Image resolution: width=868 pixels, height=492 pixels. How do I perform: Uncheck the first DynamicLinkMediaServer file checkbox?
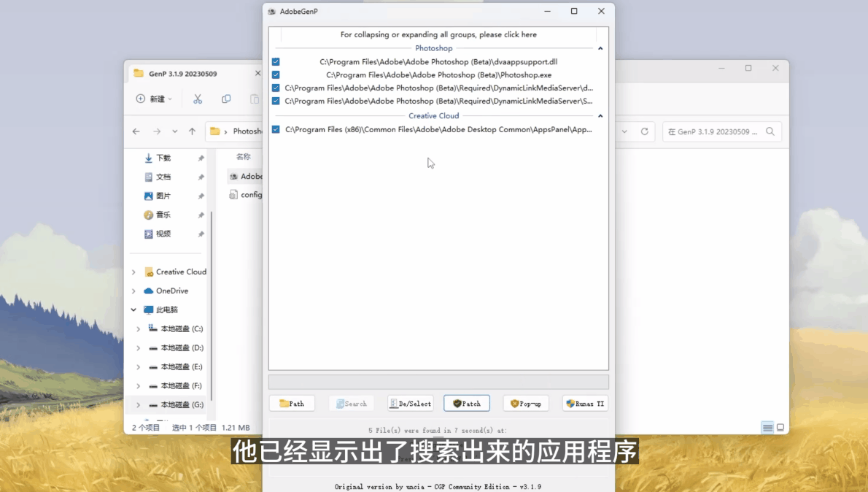[276, 88]
